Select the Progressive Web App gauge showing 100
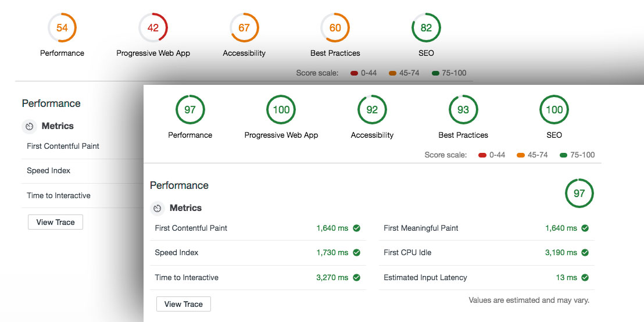 (x=281, y=110)
